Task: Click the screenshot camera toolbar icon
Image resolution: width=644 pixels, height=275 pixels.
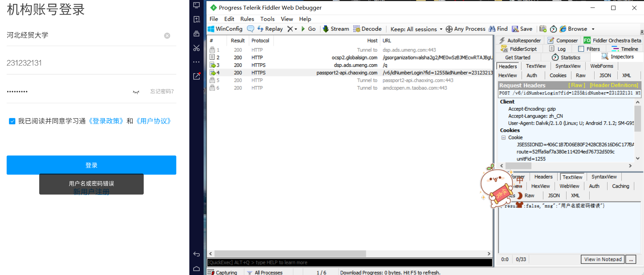Action: (x=543, y=29)
